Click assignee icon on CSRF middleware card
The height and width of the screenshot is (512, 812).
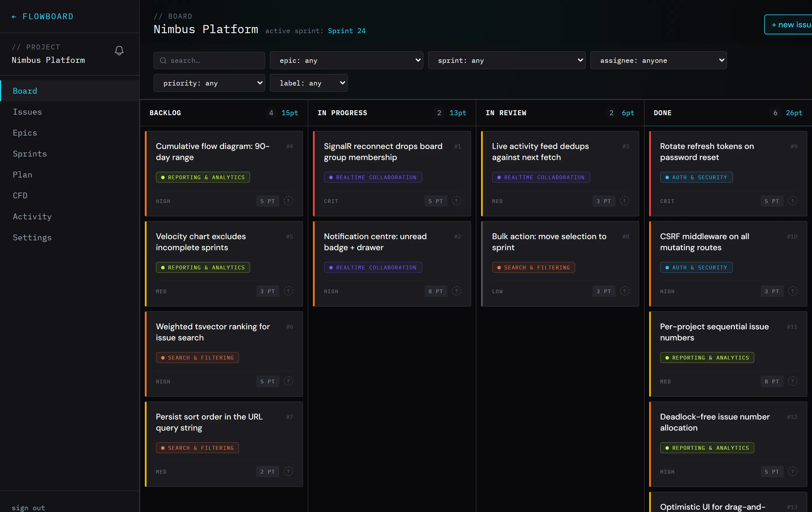793,291
